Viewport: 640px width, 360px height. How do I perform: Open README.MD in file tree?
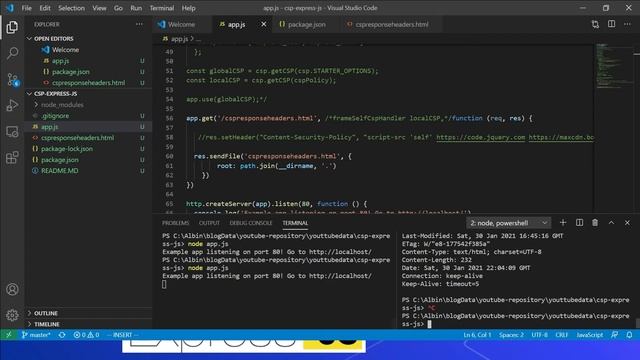tap(88, 171)
